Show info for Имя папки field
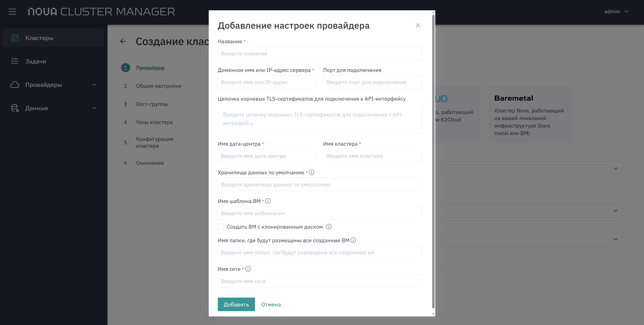 coord(353,240)
